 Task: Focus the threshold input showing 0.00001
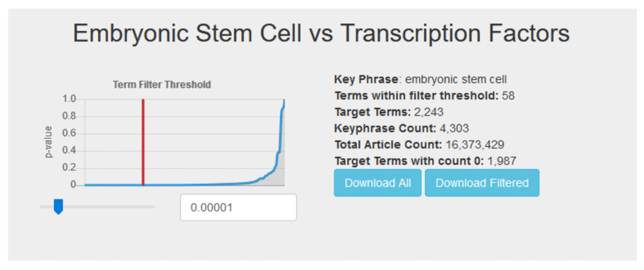click(x=238, y=208)
